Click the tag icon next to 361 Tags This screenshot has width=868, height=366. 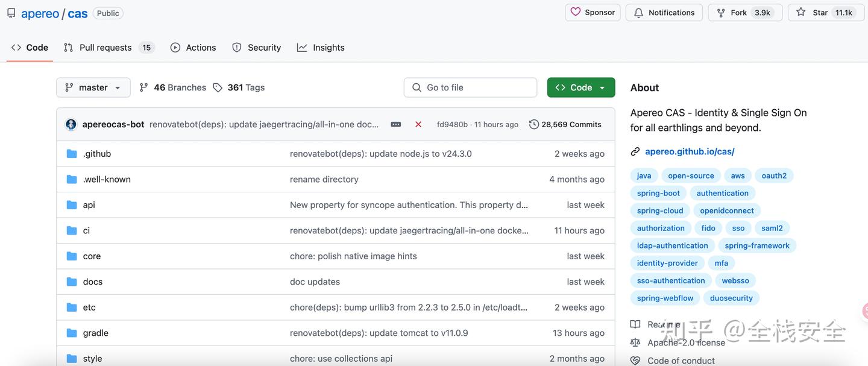click(218, 87)
